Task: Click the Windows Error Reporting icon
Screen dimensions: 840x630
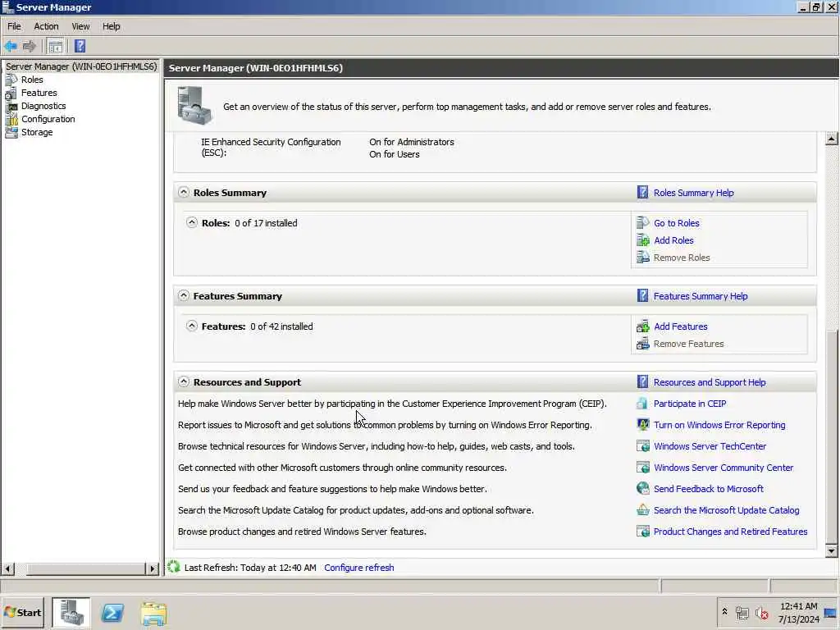Action: click(642, 425)
